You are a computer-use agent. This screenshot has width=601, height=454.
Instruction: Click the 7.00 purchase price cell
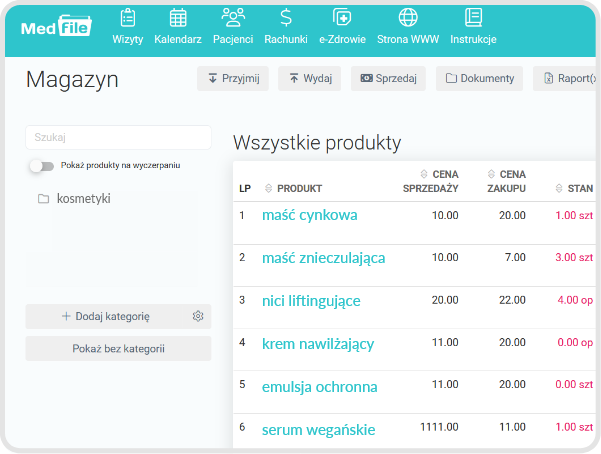click(x=515, y=257)
